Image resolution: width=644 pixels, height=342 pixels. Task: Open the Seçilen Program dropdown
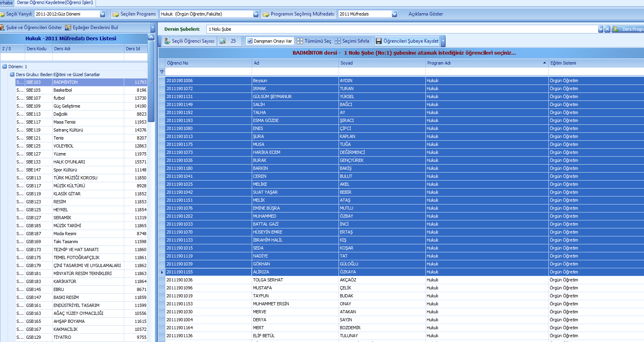256,14
